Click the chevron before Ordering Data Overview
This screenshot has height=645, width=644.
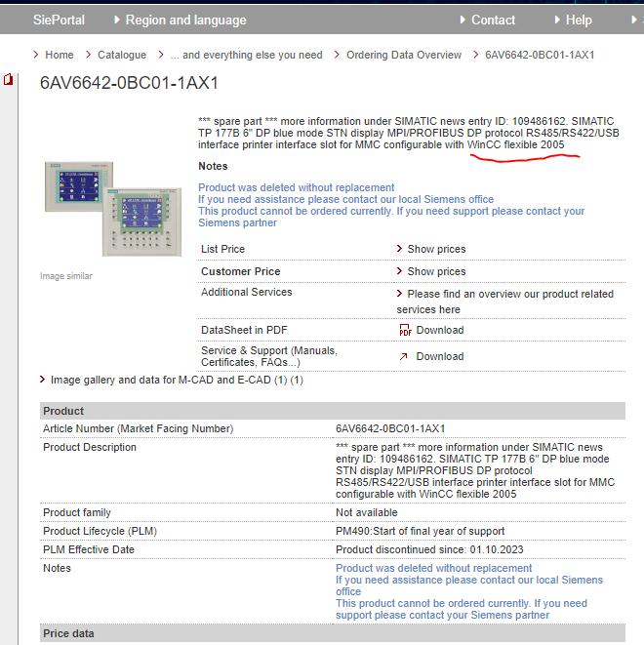pos(338,55)
